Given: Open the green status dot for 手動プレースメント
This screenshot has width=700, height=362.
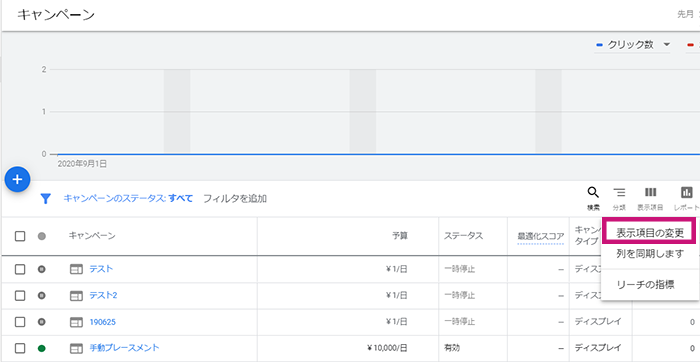Looking at the screenshot, I should pyautogui.click(x=42, y=348).
